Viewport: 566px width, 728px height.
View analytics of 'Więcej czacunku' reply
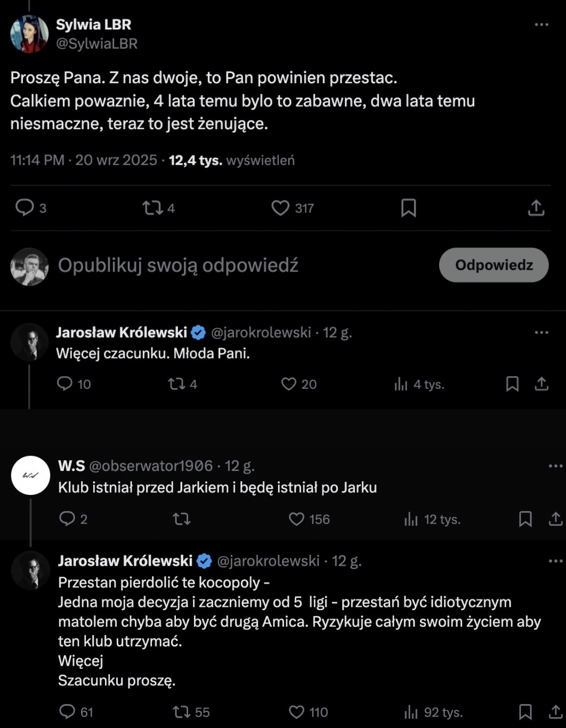401,384
